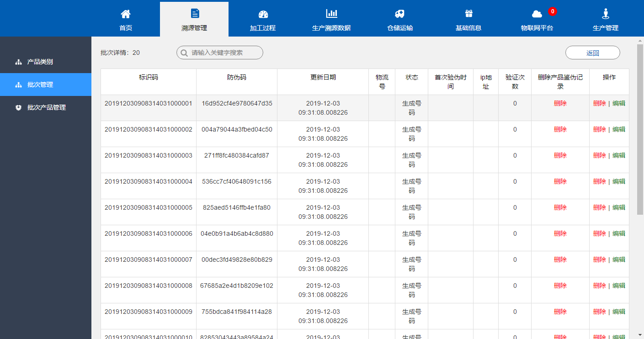
Task: Click the 返回 button
Action: [x=593, y=53]
